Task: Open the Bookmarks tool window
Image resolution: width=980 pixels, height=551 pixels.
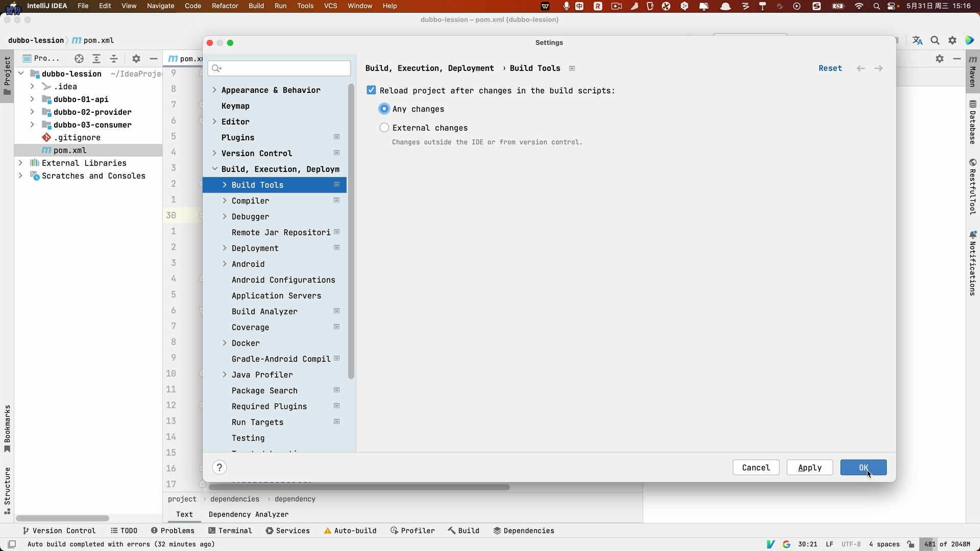Action: tap(7, 429)
